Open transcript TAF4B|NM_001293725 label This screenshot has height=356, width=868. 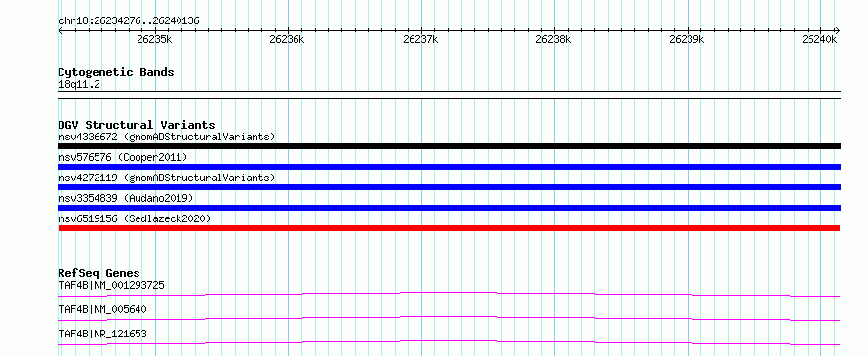point(111,286)
